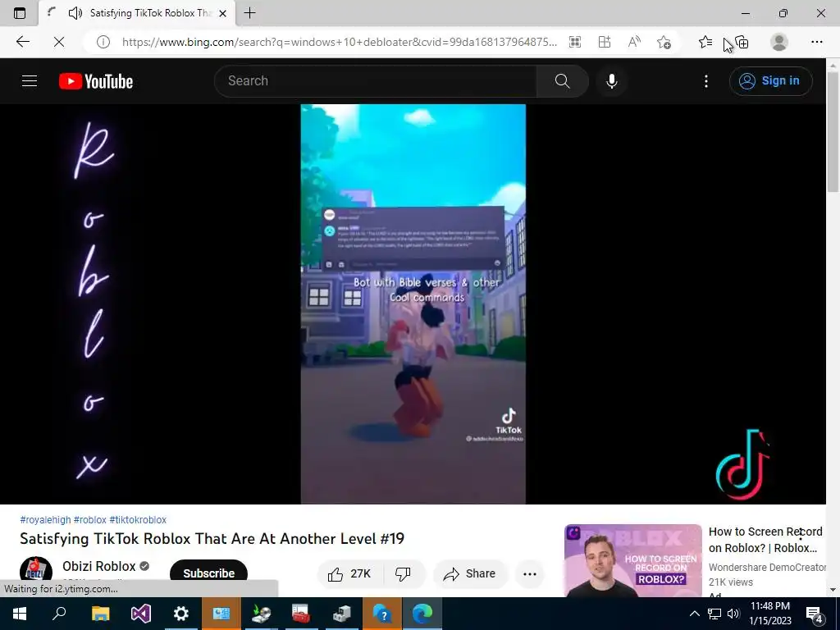
Task: Click the page vertical scrollbar thumb
Action: point(833,131)
